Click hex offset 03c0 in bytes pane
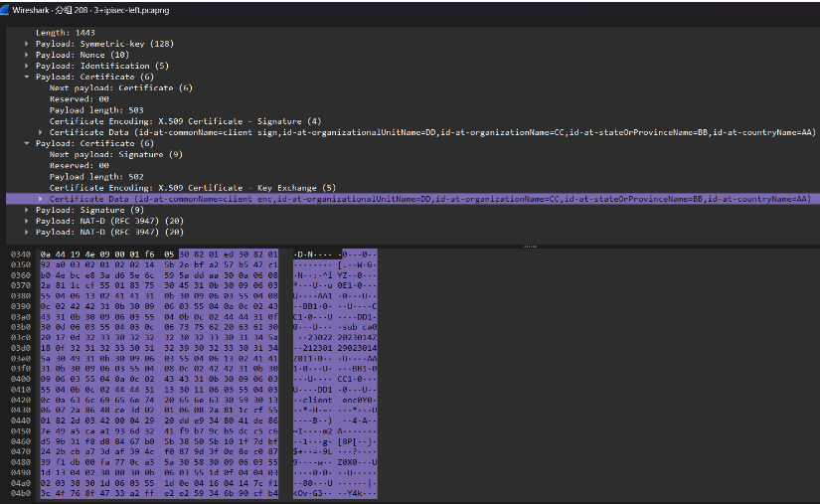The height and width of the screenshot is (504, 820). click(x=21, y=338)
